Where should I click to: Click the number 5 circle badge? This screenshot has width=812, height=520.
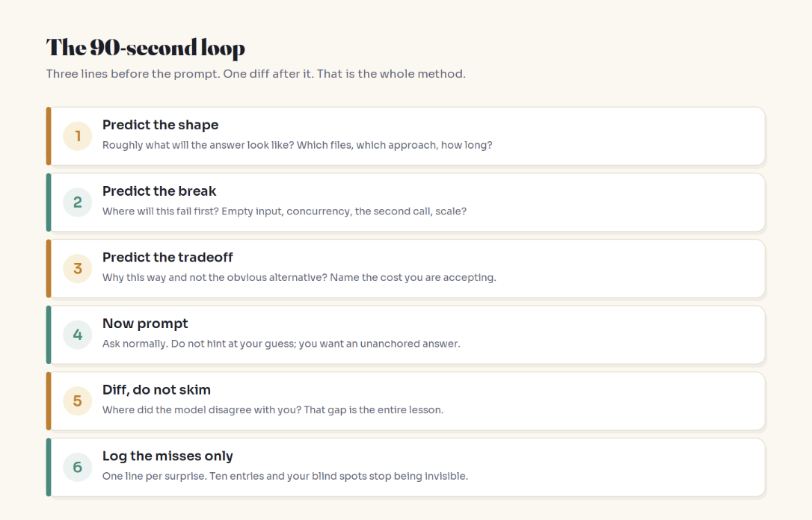click(78, 401)
